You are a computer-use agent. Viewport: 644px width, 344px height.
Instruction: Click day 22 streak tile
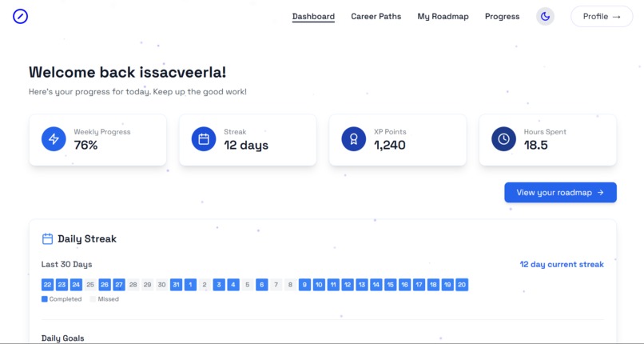pyautogui.click(x=48, y=285)
